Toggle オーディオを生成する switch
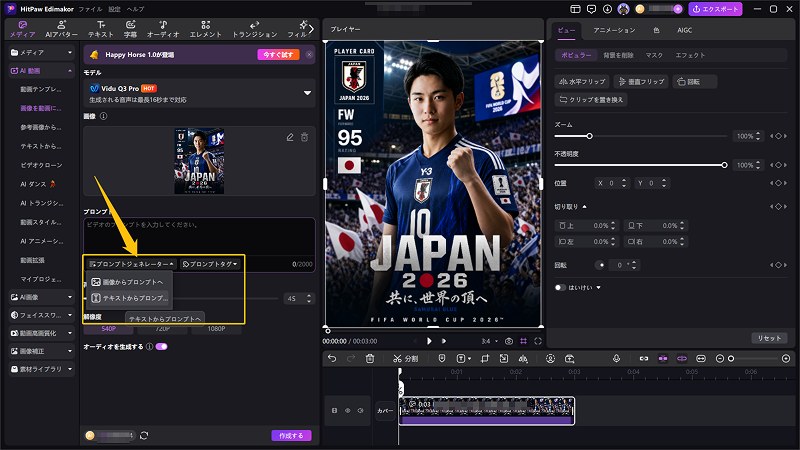The width and height of the screenshot is (800, 450). [x=162, y=346]
